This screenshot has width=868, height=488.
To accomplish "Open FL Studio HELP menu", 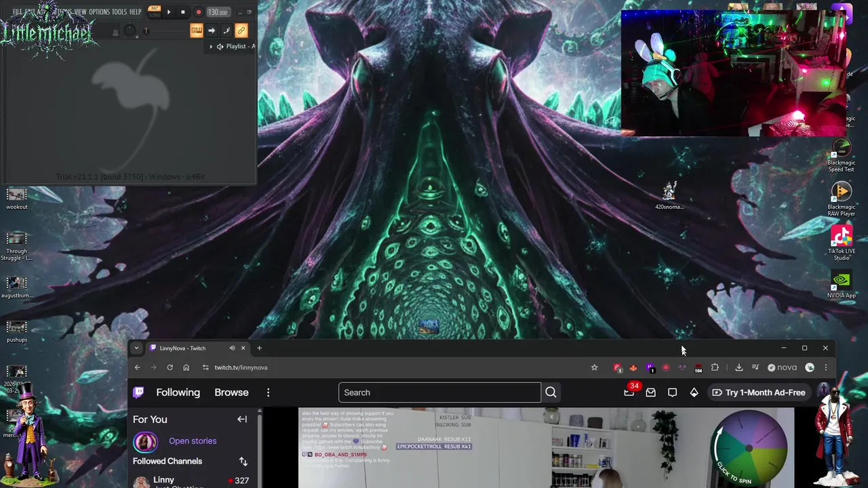I will pyautogui.click(x=136, y=12).
